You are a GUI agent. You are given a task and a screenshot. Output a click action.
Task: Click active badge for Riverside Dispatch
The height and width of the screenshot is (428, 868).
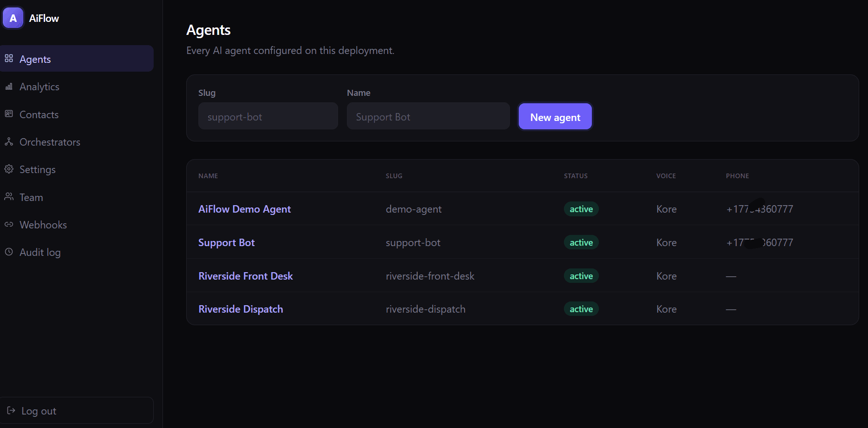coord(581,309)
